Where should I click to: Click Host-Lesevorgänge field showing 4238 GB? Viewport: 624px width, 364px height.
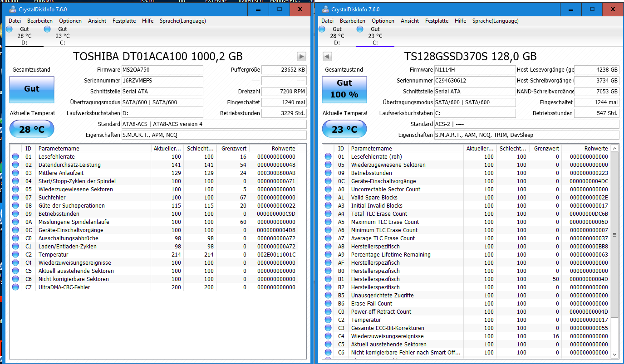coord(596,70)
